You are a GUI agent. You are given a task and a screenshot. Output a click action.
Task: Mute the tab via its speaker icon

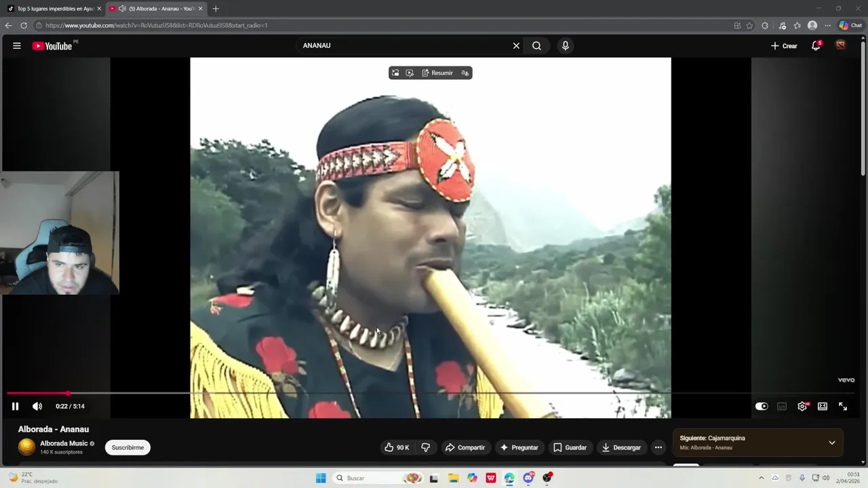(122, 9)
